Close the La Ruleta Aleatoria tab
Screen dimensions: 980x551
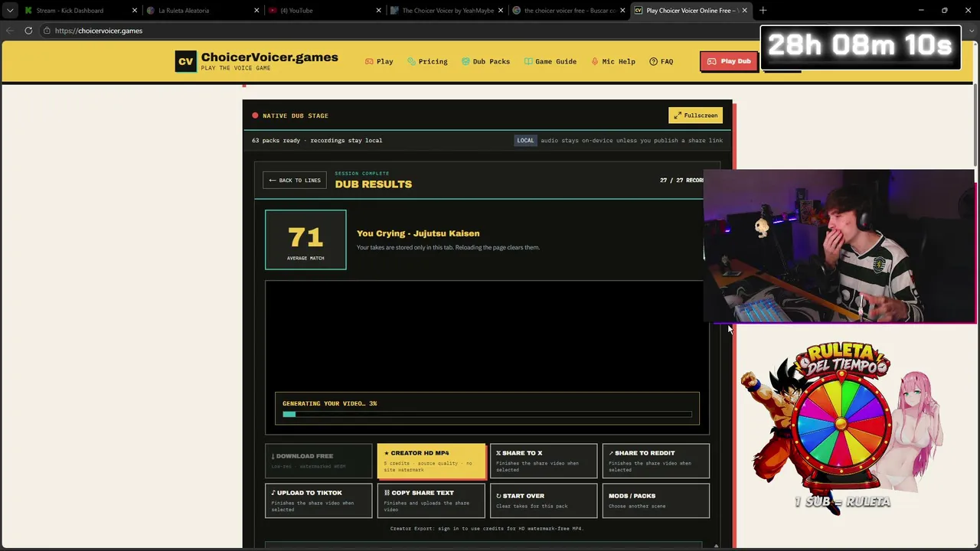256,11
